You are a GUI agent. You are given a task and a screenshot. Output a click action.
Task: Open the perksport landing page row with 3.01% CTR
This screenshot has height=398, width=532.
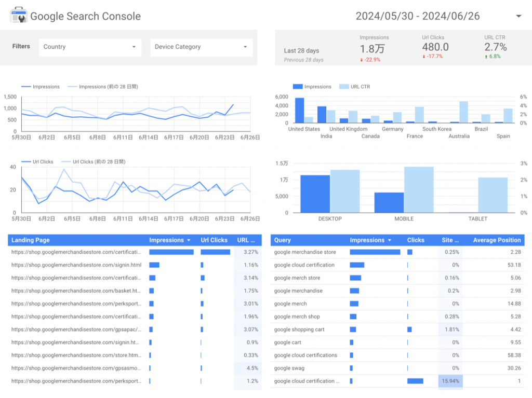tap(135, 304)
